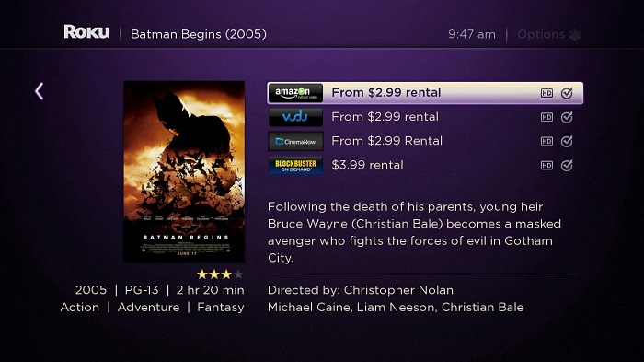
Task: Select the Amazon From $2.99 rental option
Action: pos(425,93)
